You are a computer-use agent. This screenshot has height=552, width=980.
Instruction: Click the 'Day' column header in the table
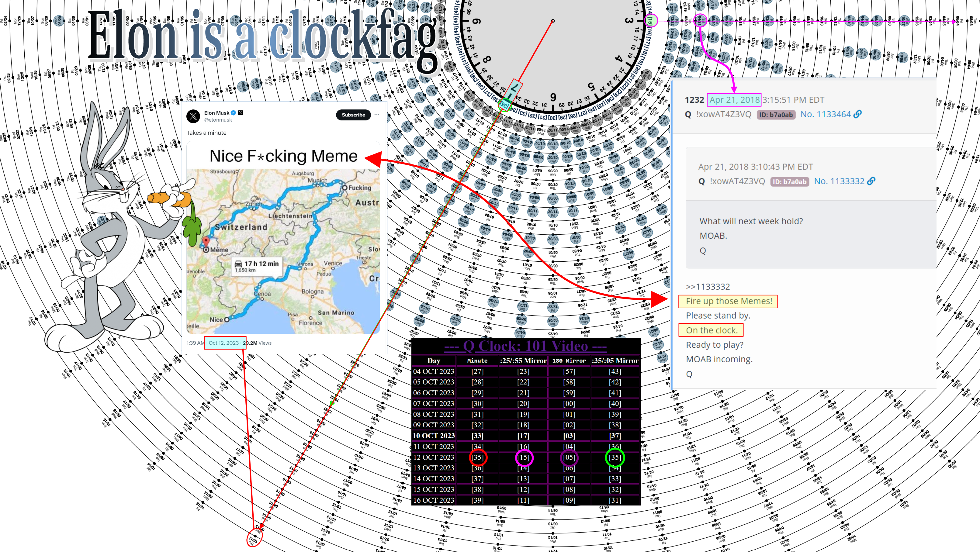[434, 361]
